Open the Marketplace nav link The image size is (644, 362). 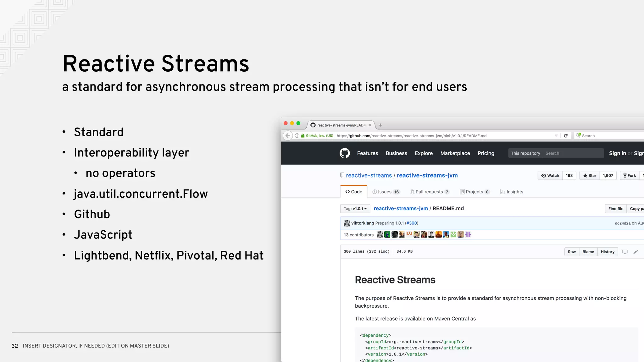click(455, 153)
